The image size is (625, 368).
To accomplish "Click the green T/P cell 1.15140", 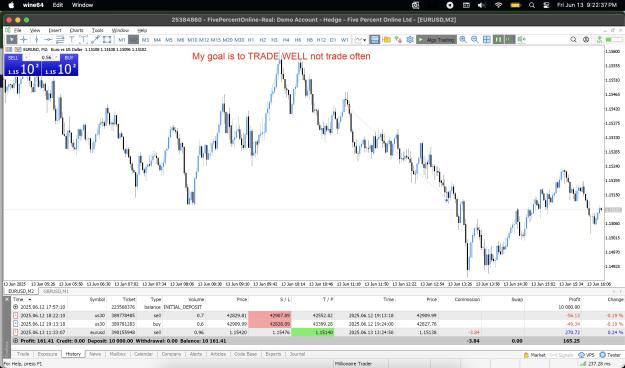I will pyautogui.click(x=313, y=332).
